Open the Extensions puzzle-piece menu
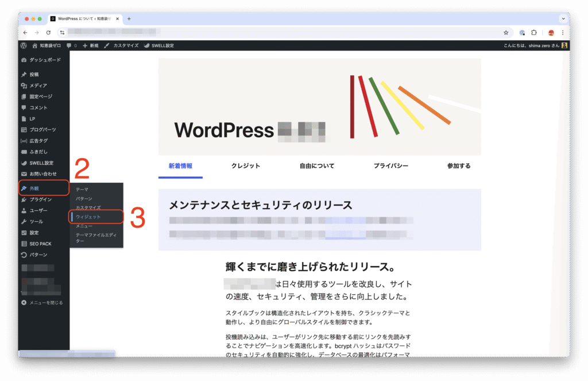This screenshot has height=381, width=588. pos(534,33)
